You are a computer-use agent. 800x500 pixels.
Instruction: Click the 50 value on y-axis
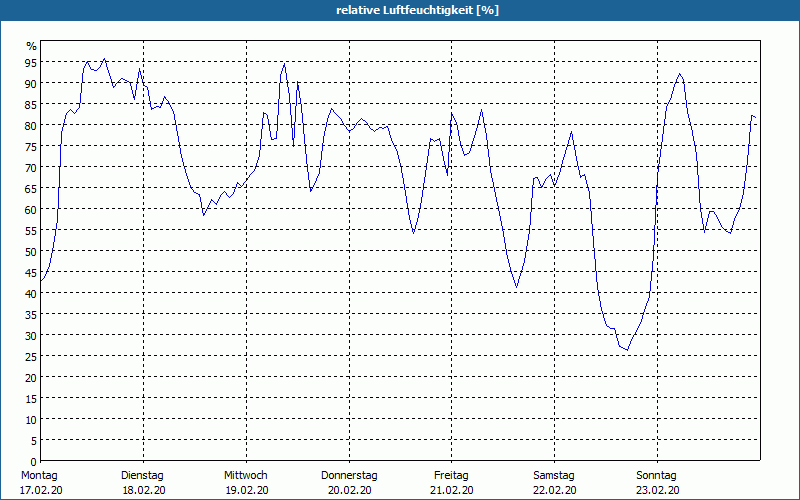(x=31, y=252)
